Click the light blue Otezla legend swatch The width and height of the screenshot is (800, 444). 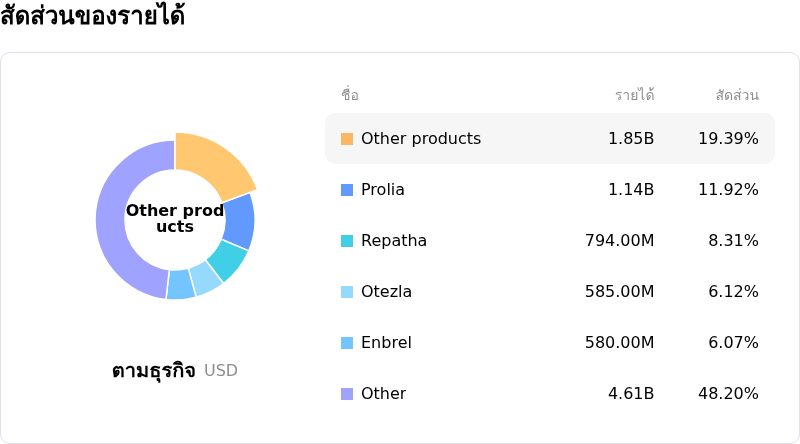[347, 292]
